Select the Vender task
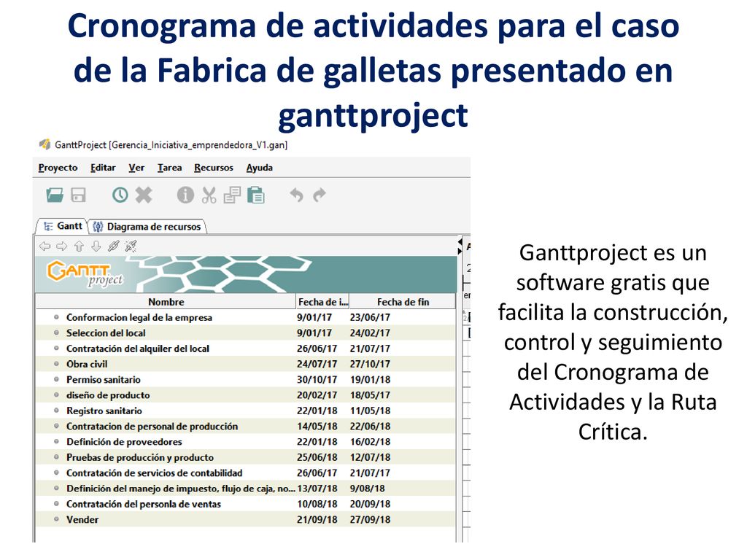Viewport: 747px width, 560px height. pyautogui.click(x=82, y=519)
